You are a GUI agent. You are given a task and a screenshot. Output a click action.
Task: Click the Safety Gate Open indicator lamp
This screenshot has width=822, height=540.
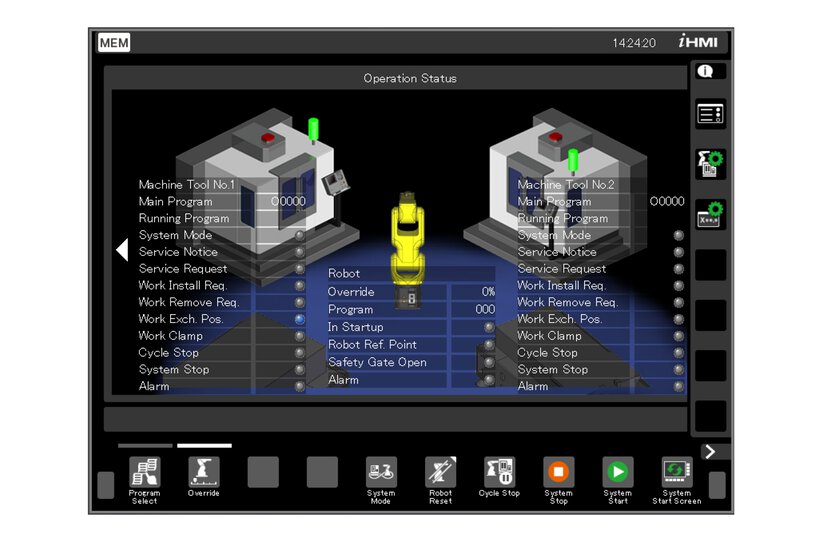point(489,363)
